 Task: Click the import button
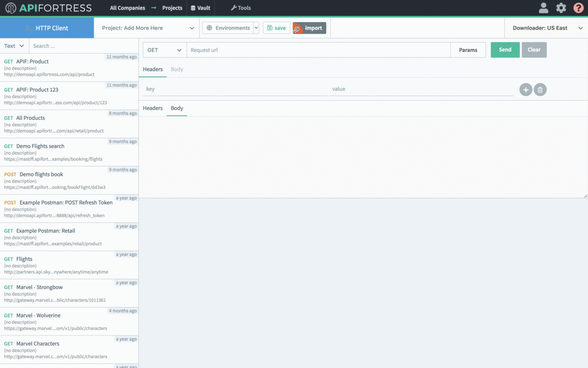(x=309, y=28)
